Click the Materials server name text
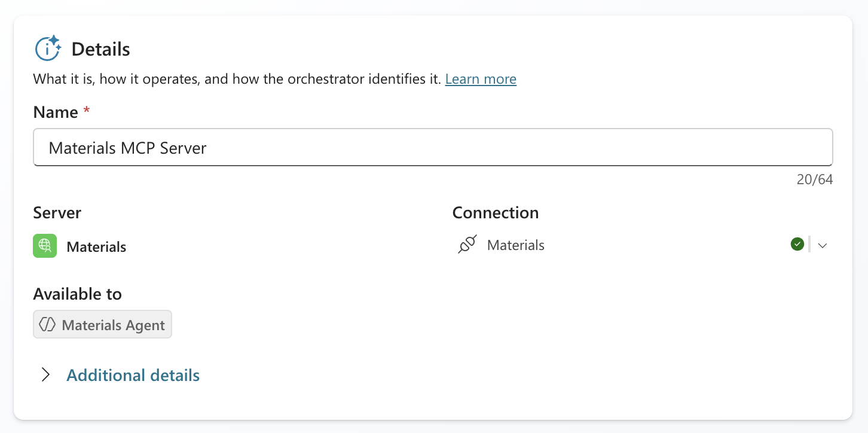The height and width of the screenshot is (433, 868). click(96, 247)
